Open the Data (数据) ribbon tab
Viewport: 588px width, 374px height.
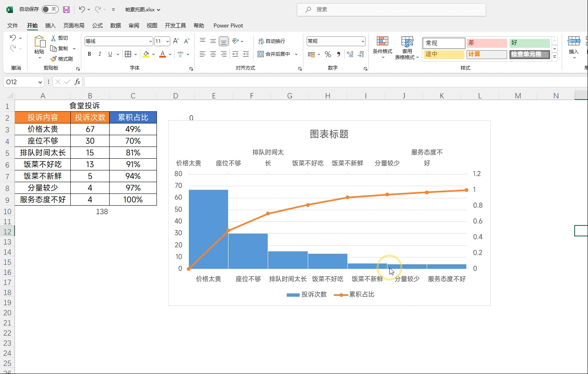click(x=116, y=25)
